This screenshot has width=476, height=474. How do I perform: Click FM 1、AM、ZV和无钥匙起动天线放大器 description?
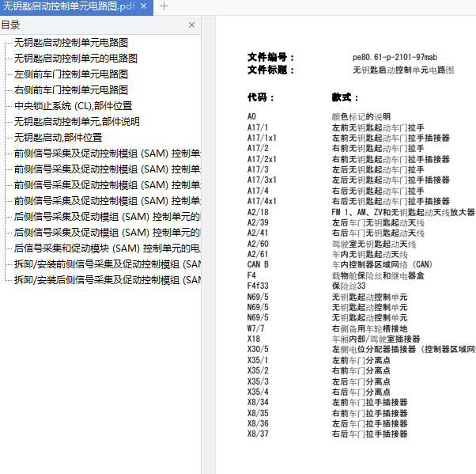pos(403,212)
